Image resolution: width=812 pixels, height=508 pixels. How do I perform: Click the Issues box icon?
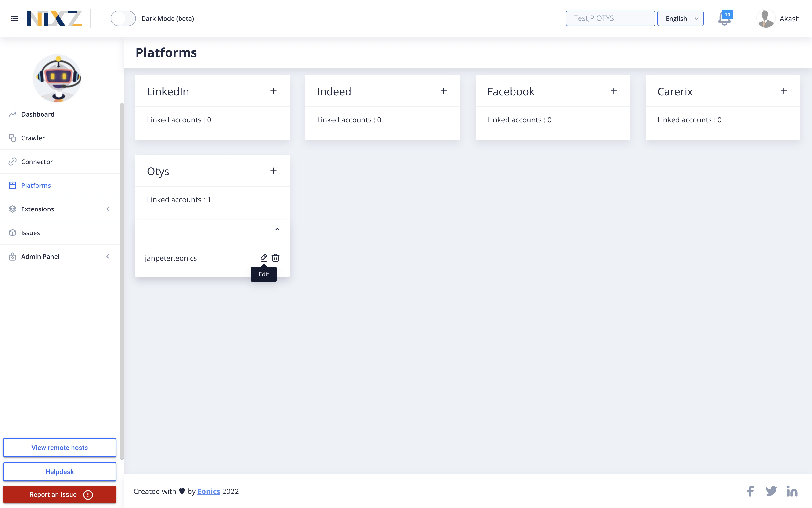point(12,233)
